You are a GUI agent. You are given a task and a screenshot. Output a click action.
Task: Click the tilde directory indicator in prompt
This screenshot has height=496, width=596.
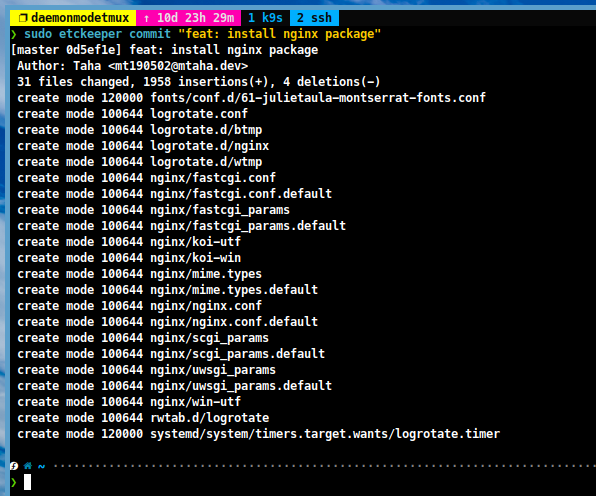pos(41,466)
